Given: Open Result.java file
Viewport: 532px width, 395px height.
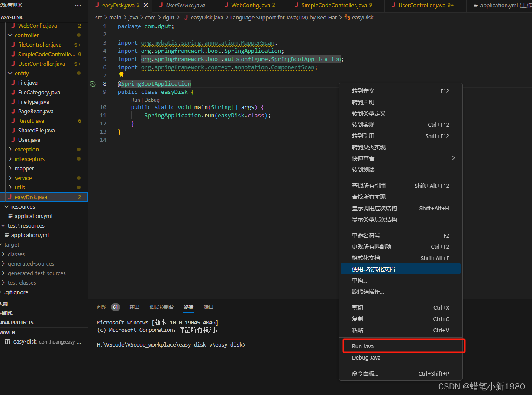Looking at the screenshot, I should click(31, 121).
